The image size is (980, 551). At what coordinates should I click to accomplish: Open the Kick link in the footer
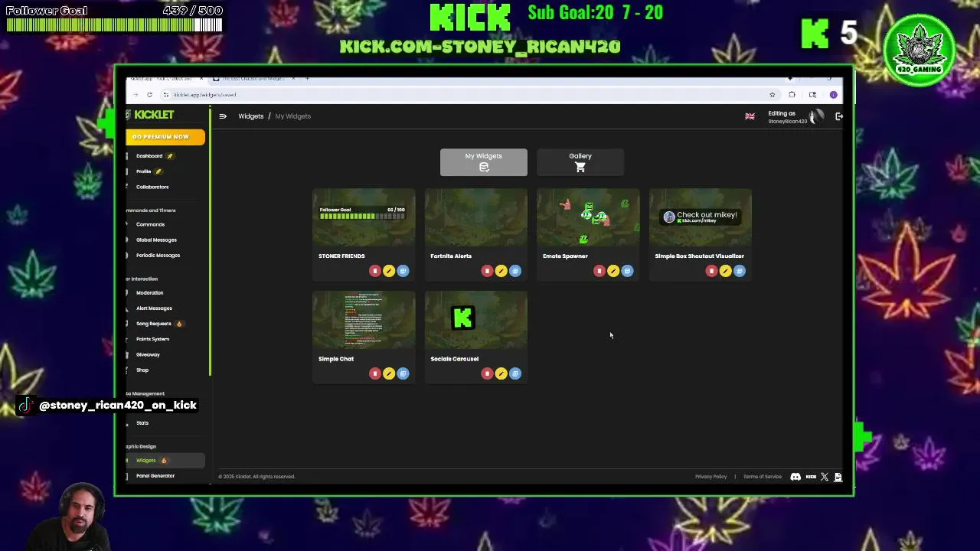(x=811, y=477)
